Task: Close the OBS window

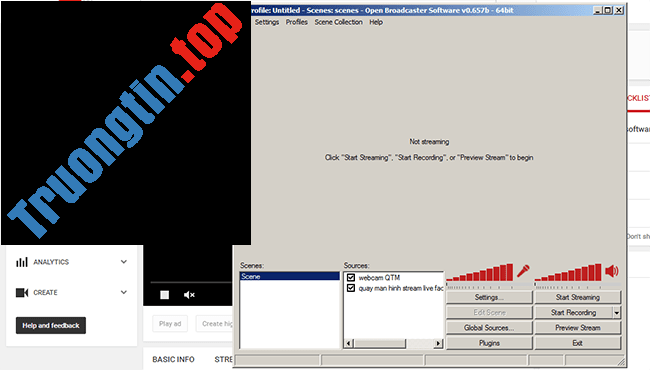Action: (x=618, y=10)
